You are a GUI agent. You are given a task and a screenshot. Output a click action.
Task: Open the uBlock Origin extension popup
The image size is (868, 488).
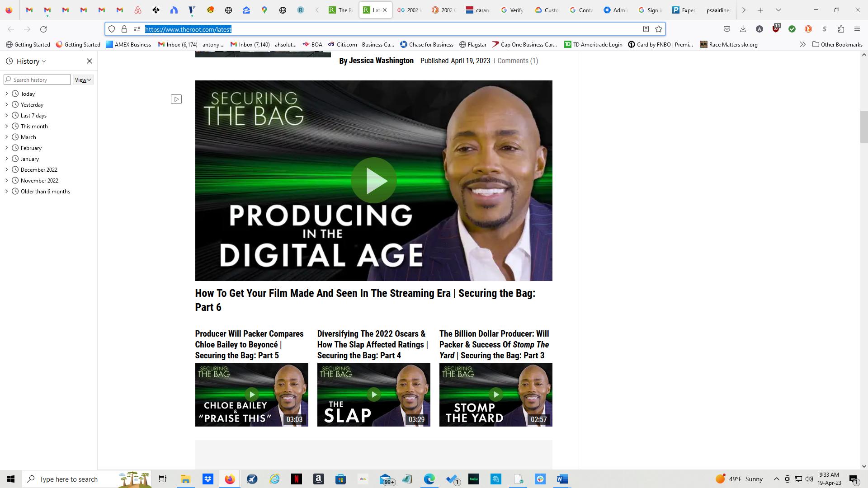coord(776,29)
